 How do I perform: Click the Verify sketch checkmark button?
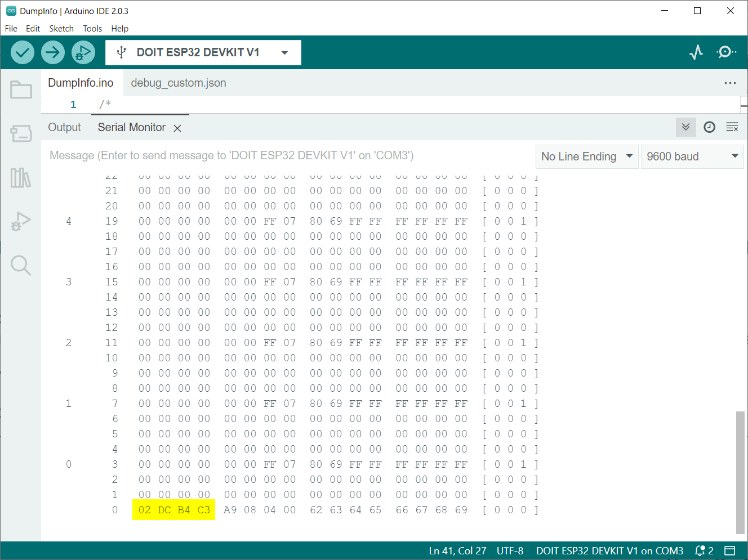point(23,52)
